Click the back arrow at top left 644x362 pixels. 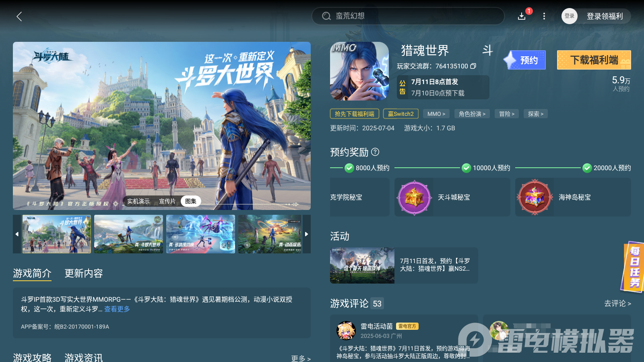click(x=19, y=16)
